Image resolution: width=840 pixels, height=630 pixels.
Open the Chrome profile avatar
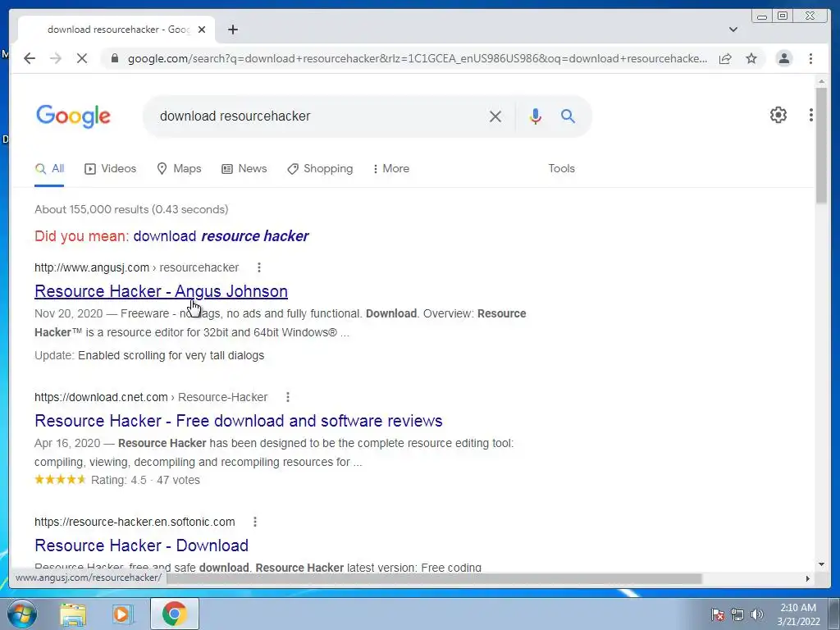coord(783,58)
